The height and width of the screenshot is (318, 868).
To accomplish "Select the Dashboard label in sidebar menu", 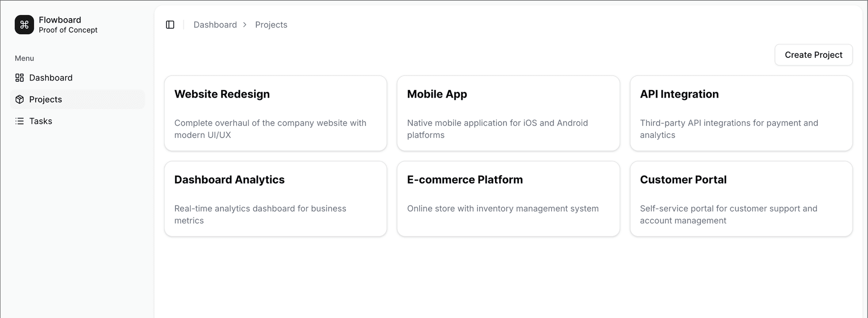I will (x=51, y=78).
